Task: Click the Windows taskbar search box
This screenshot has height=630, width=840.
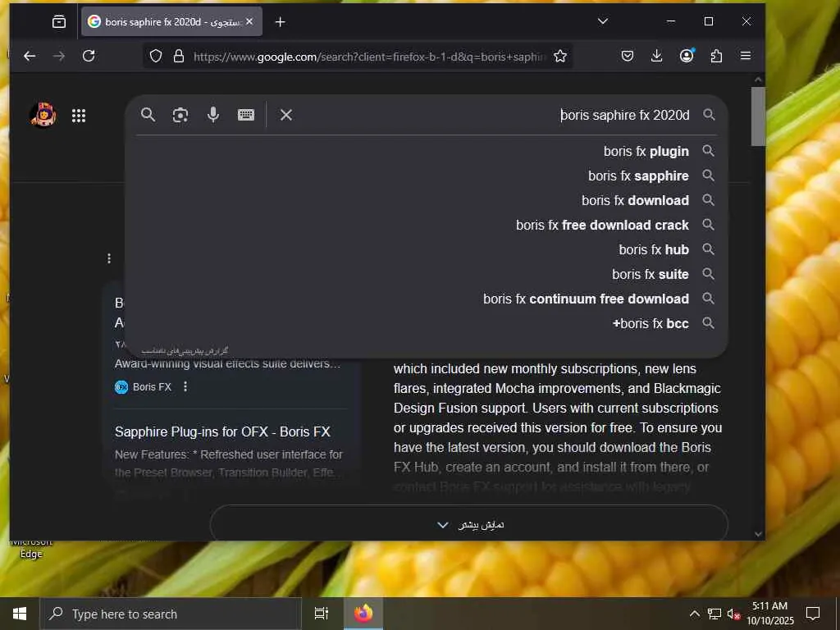Action: pyautogui.click(x=171, y=614)
